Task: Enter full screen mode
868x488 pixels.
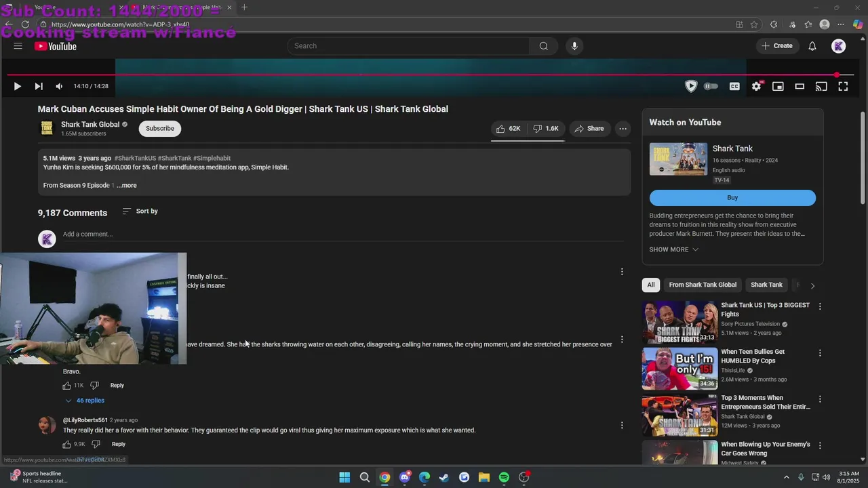Action: (843, 86)
